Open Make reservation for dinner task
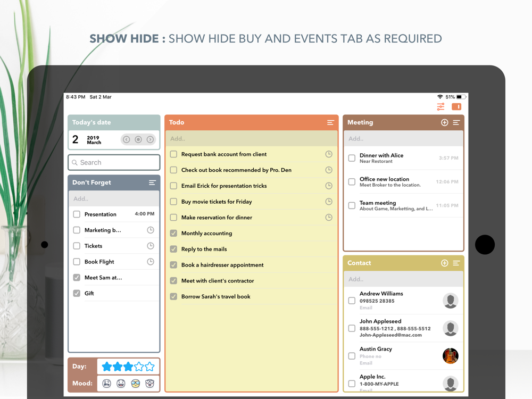The width and height of the screenshot is (532, 399). point(252,218)
